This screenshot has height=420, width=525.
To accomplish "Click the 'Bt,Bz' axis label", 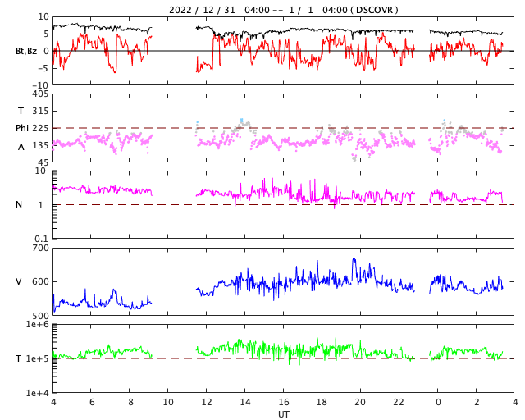I will pyautogui.click(x=26, y=51).
